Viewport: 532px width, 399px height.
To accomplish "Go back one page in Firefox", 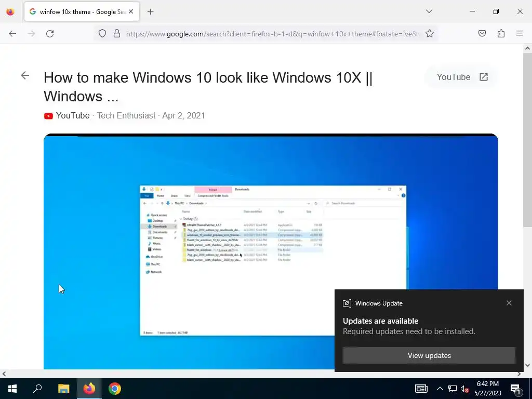I will click(12, 34).
